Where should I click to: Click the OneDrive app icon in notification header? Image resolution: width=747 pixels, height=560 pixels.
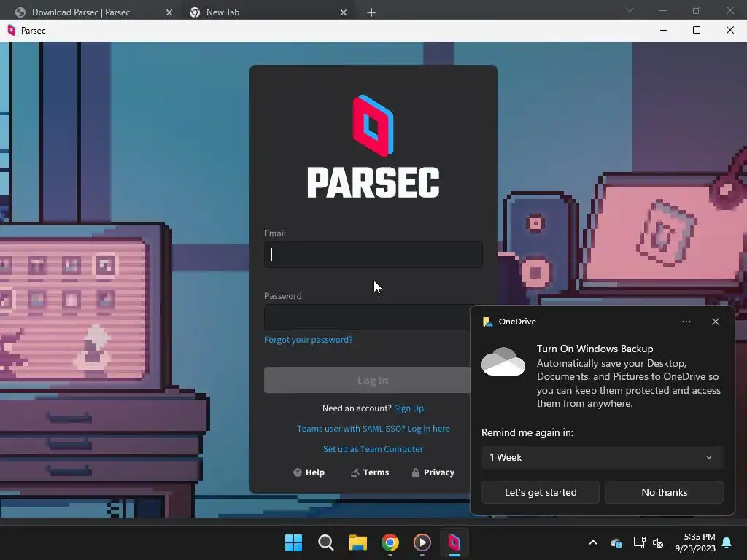[487, 322]
